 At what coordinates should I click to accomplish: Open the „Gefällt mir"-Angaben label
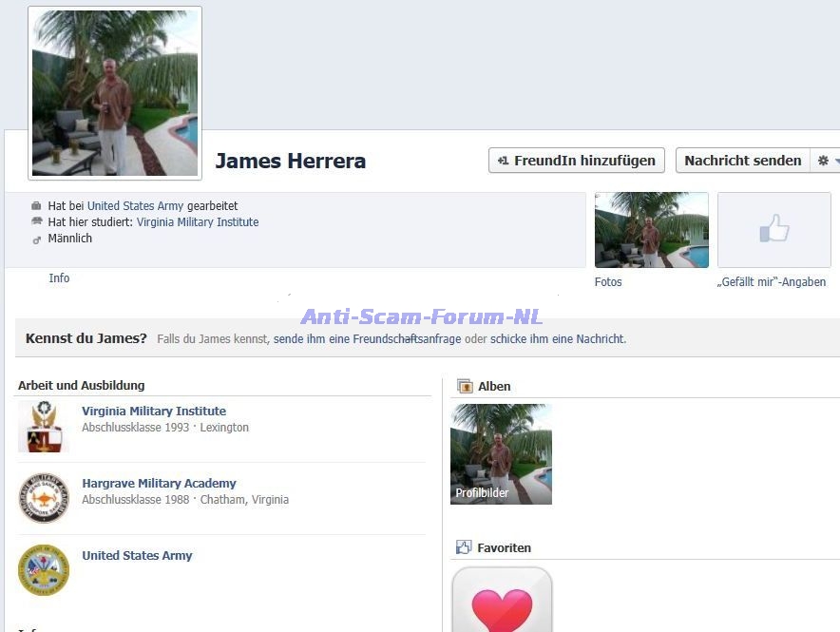(x=771, y=282)
